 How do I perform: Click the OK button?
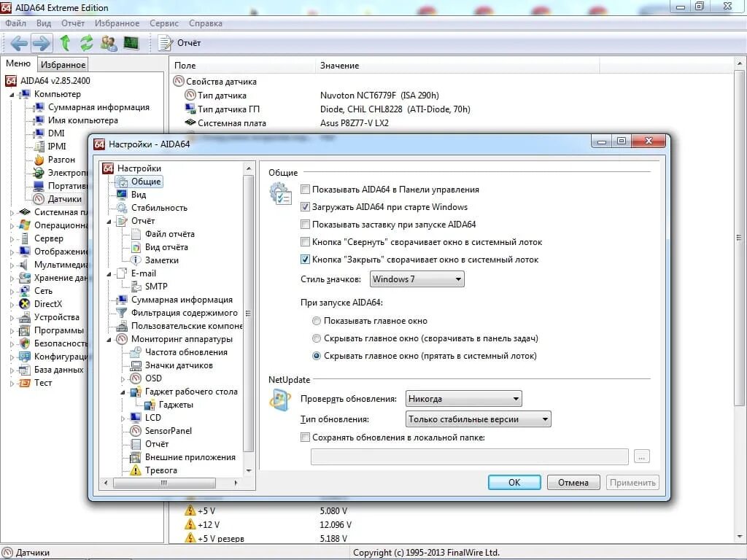pyautogui.click(x=514, y=483)
